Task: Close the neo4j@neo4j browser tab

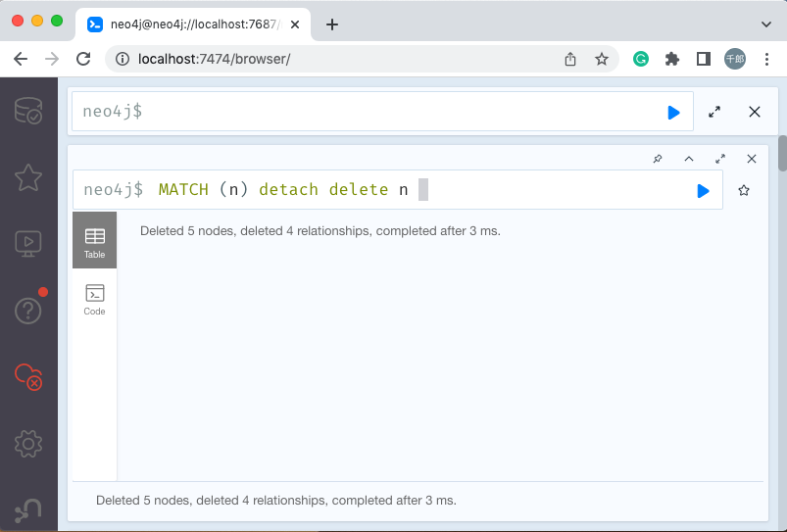Action: pos(295,24)
